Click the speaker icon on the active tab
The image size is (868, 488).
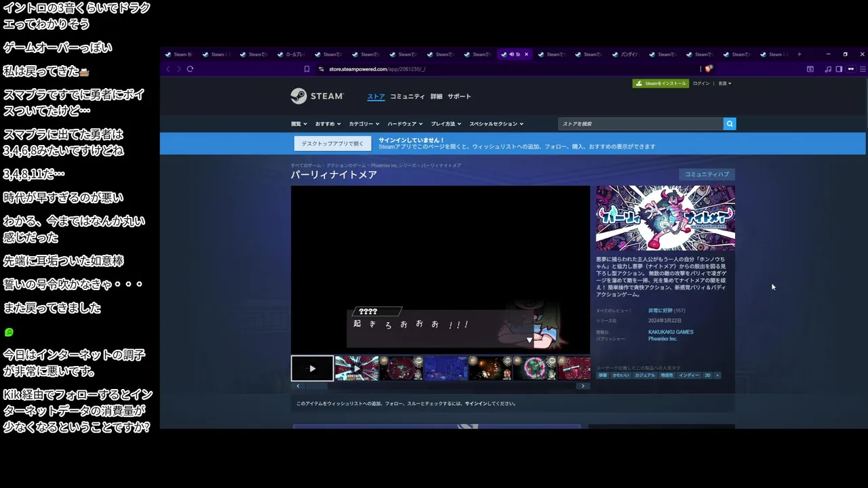[x=511, y=54]
